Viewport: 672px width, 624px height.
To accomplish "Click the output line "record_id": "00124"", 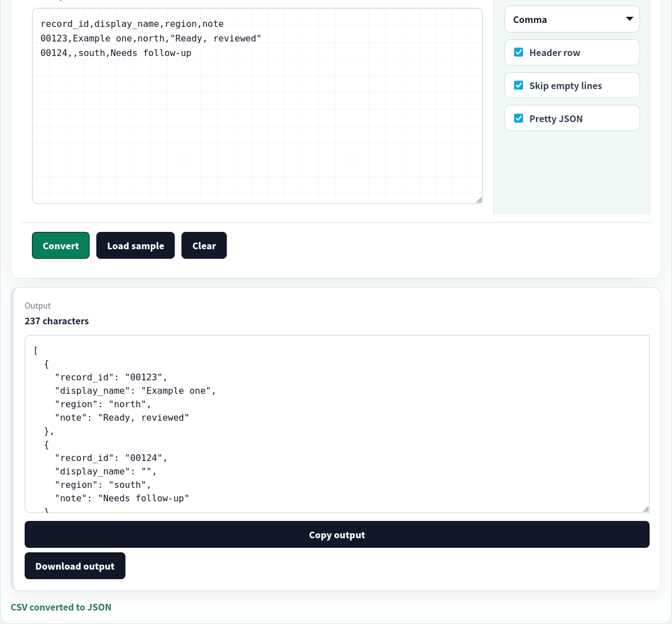I will pos(111,458).
